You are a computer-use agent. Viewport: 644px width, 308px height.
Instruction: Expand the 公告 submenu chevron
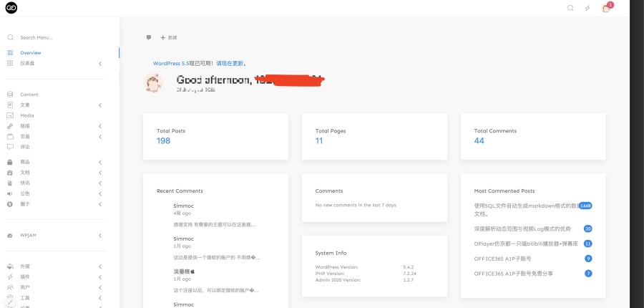click(99, 193)
